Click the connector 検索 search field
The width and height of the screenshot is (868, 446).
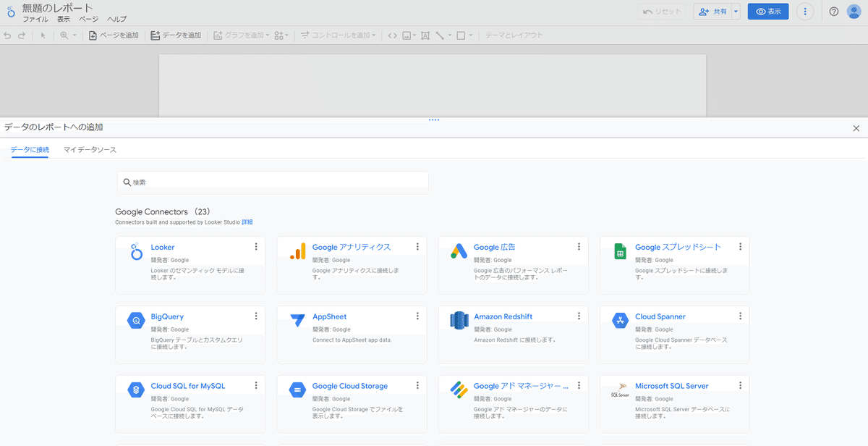(273, 182)
